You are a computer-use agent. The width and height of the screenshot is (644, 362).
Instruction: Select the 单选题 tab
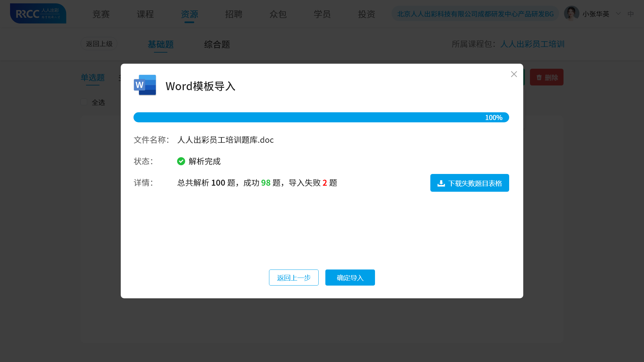click(93, 77)
